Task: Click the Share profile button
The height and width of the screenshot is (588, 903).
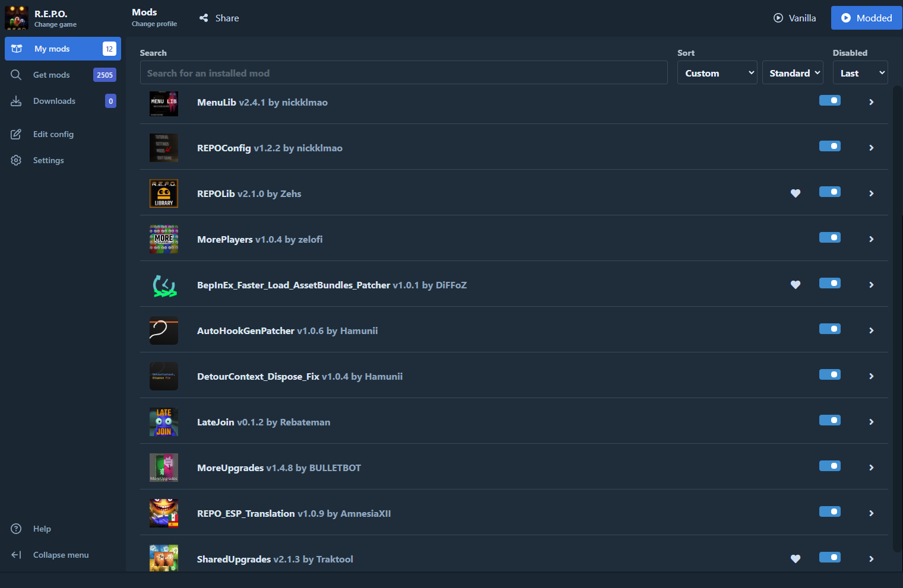Action: pyautogui.click(x=219, y=18)
